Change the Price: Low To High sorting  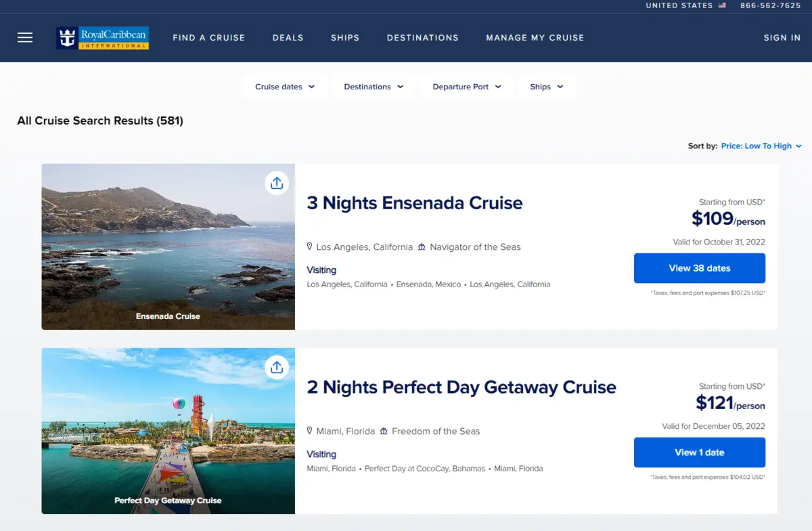(x=761, y=146)
